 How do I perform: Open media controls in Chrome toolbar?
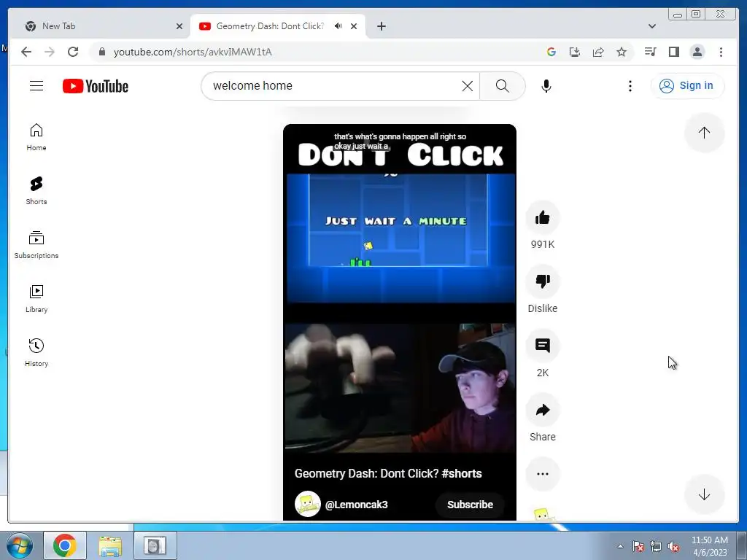click(x=650, y=52)
